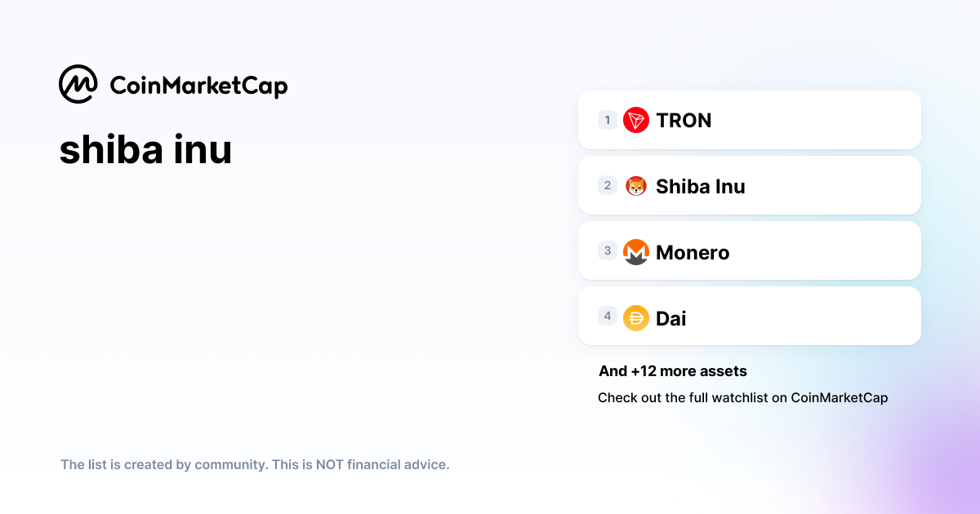Viewport: 980px width, 514px height.
Task: Click the CoinMarketCap wordmark text
Action: [198, 86]
